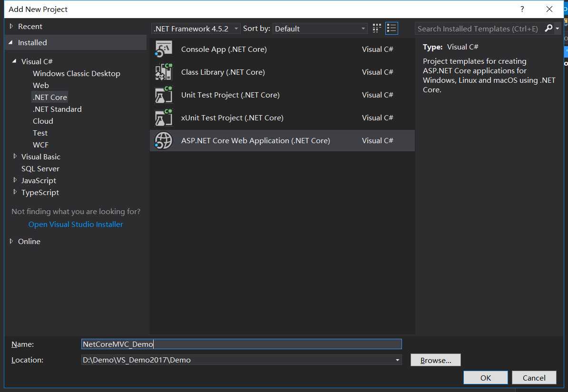The image size is (568, 392).
Task: Select the SQL Server category
Action: pyautogui.click(x=40, y=168)
